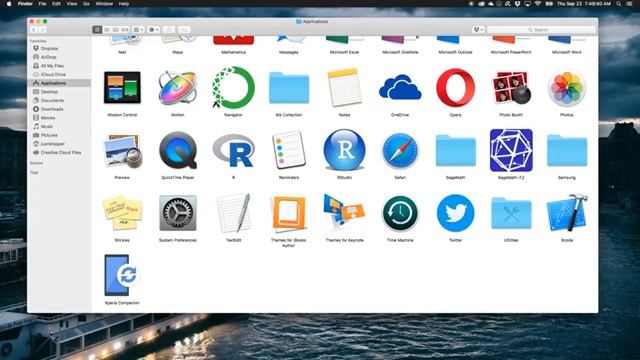Open Creative Cloud Files in sidebar
Image resolution: width=640 pixels, height=360 pixels.
[61, 152]
